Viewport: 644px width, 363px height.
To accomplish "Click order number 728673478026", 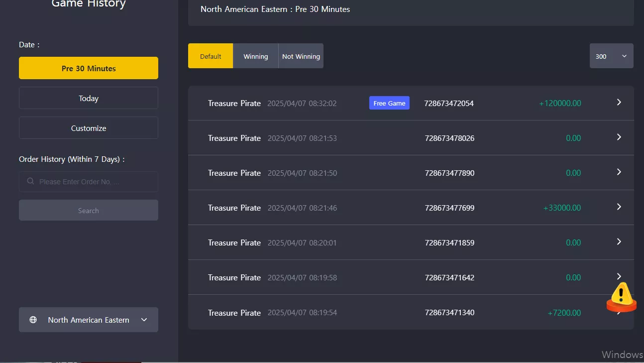I will pyautogui.click(x=450, y=138).
